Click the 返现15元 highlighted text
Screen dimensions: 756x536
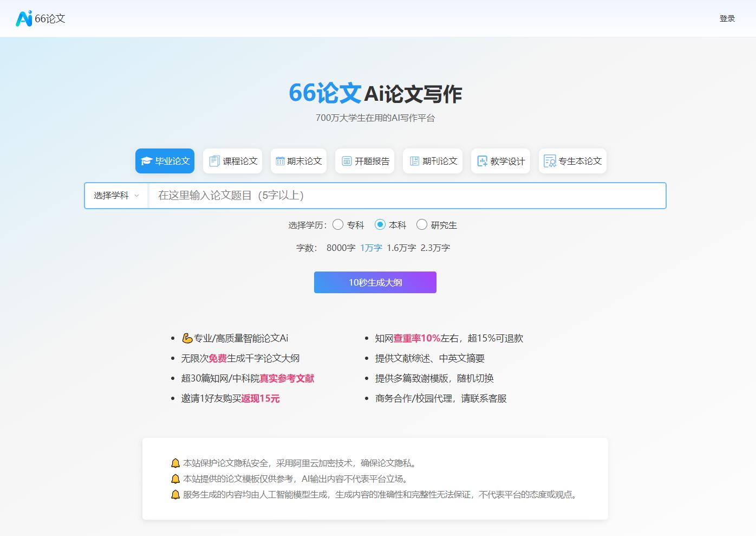260,398
